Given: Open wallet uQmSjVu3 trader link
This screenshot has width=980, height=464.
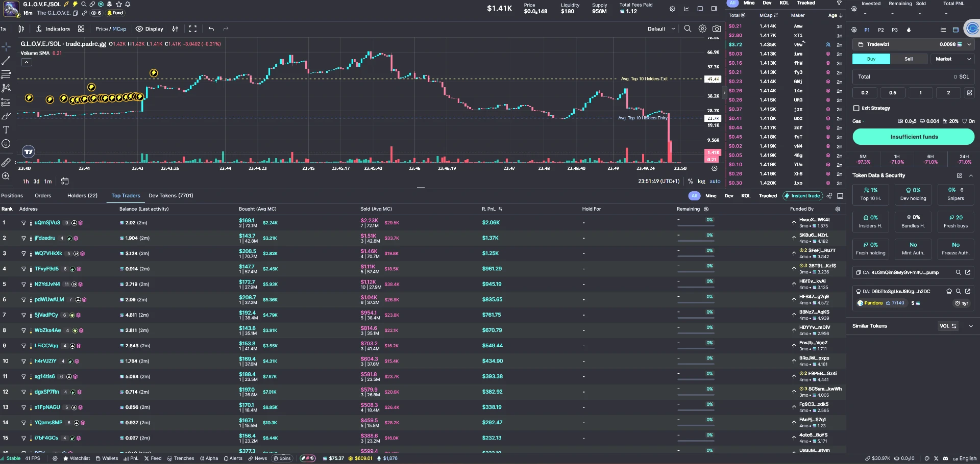Looking at the screenshot, I should click(47, 223).
